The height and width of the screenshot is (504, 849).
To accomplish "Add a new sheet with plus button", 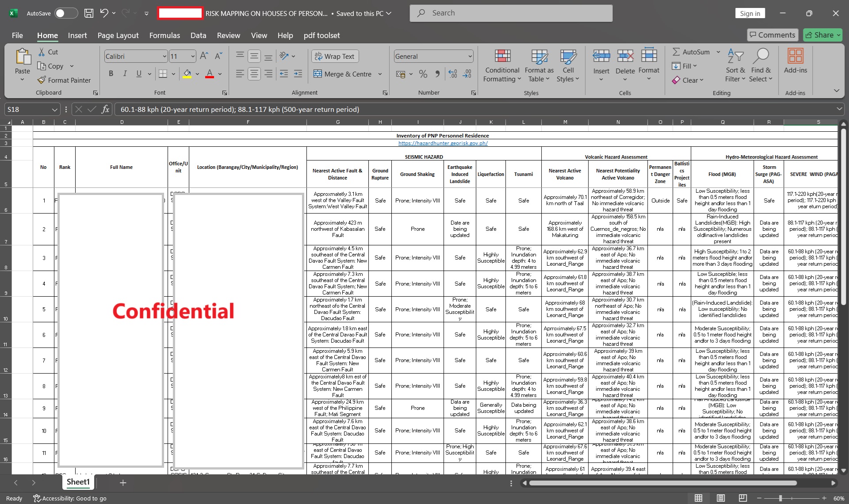I will coord(123,483).
